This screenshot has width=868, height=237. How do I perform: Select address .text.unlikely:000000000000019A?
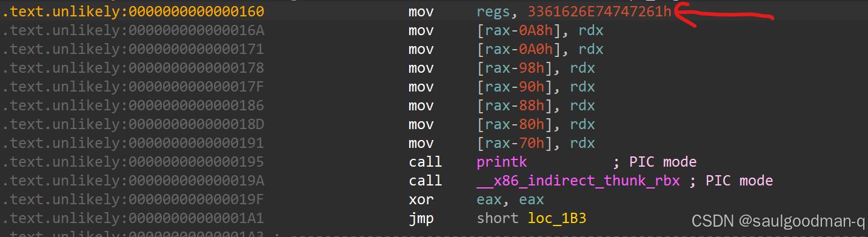click(x=133, y=181)
